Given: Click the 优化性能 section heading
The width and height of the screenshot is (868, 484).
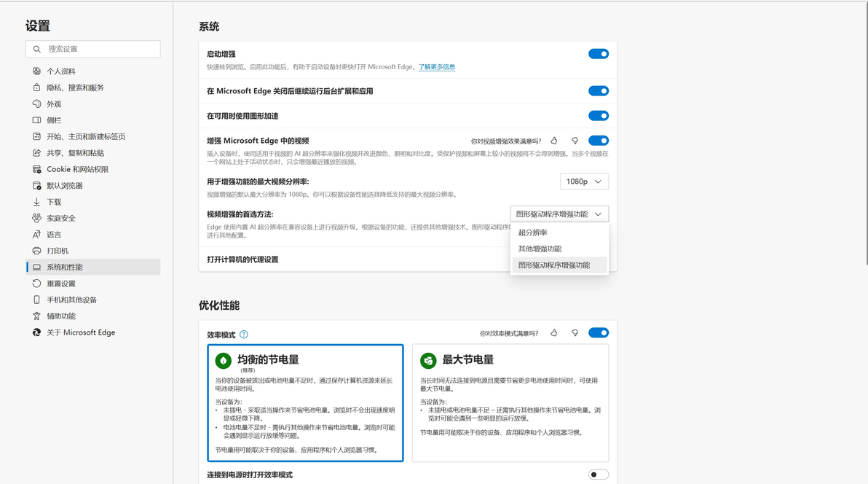Looking at the screenshot, I should point(219,305).
